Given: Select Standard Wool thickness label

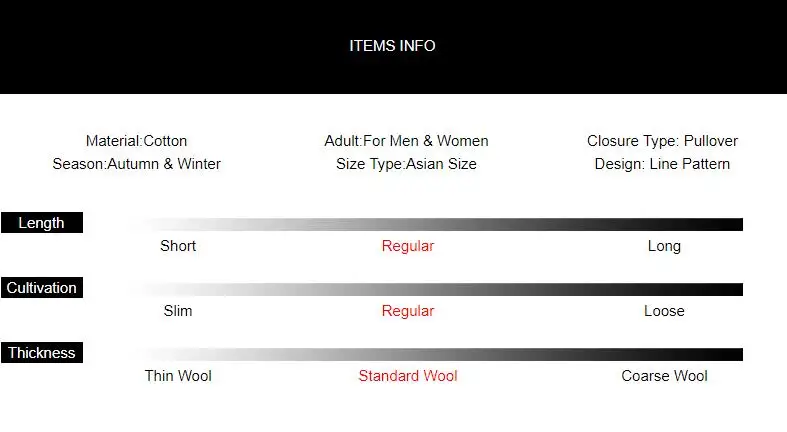Looking at the screenshot, I should click(x=408, y=376).
